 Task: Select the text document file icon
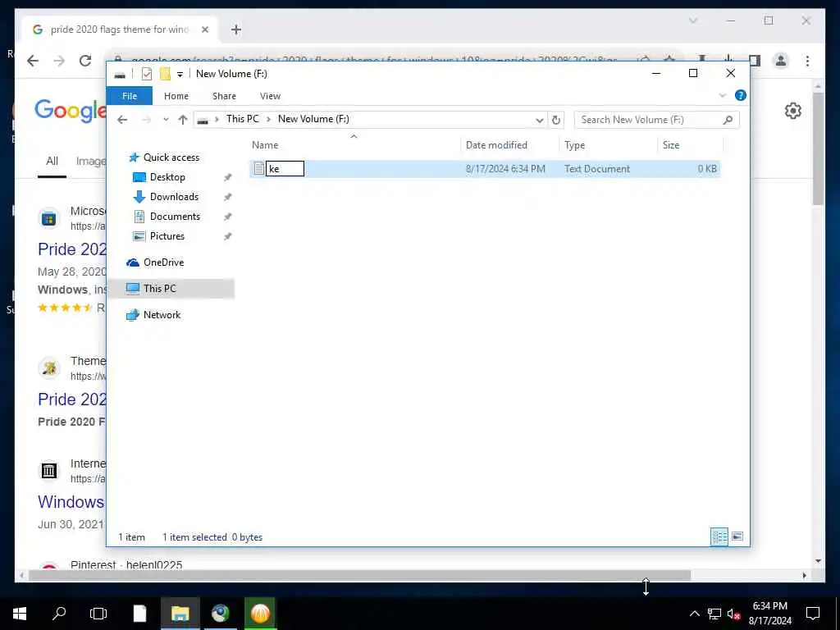[x=258, y=169]
